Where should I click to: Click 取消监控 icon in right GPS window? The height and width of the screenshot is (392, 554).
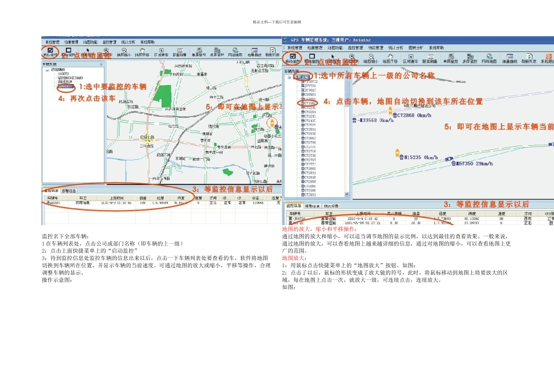click(311, 58)
